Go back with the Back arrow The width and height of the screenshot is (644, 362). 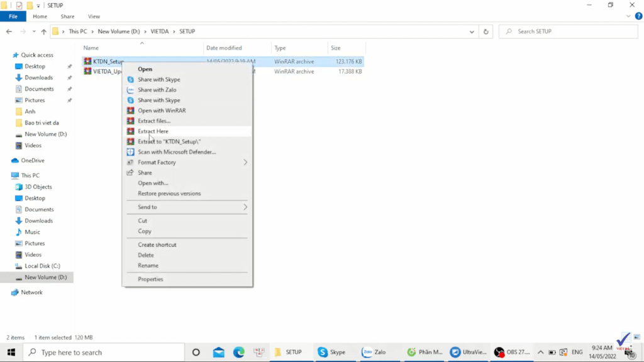[9, 31]
